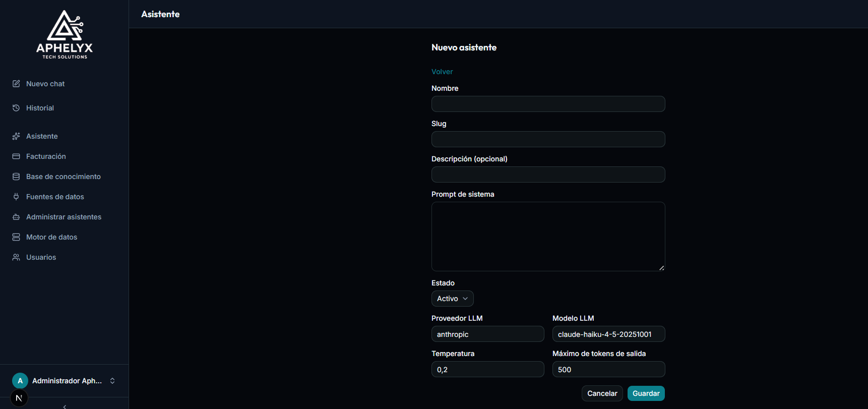Click the Temperatura field showing 0,2

488,369
